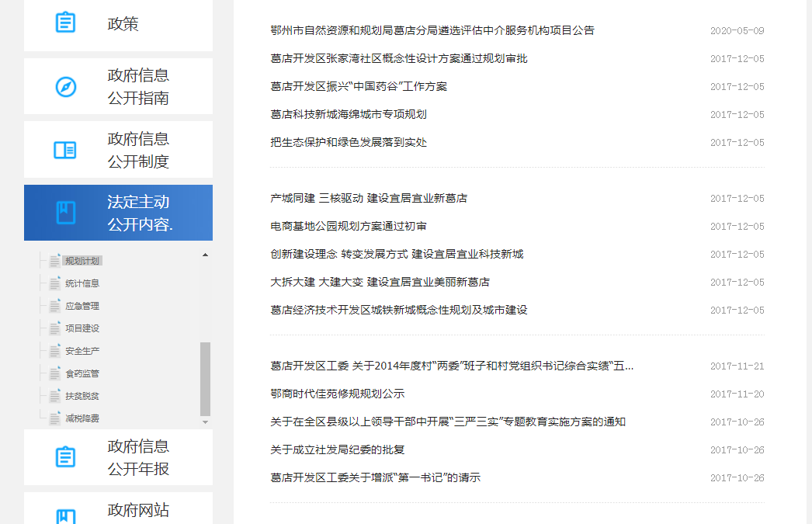Select 法定主动公开内容 menu item

click(118, 213)
